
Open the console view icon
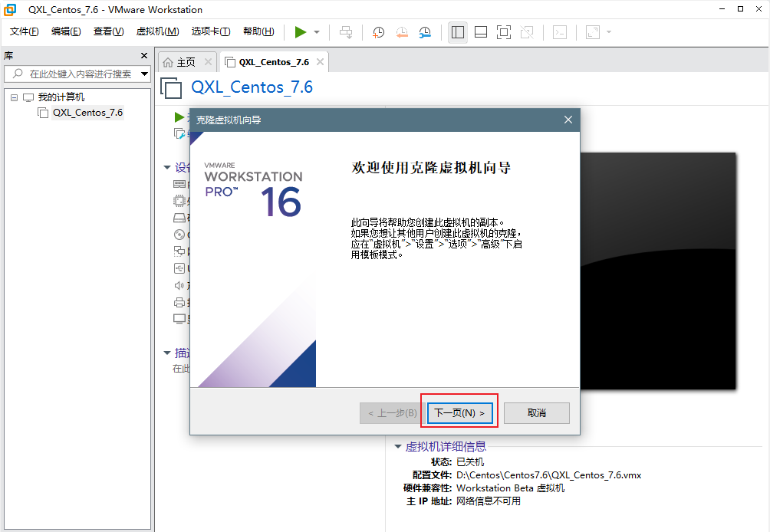560,32
